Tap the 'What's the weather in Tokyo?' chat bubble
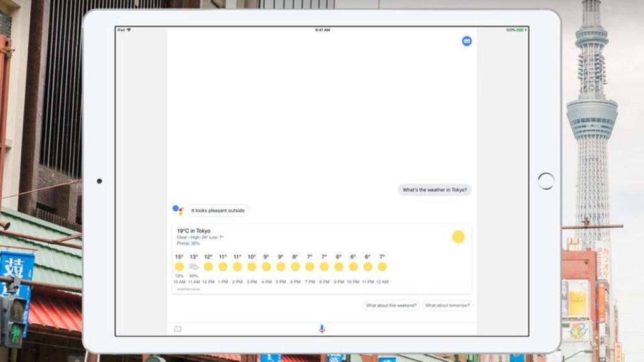Screen dimensions: 644x362 point(436,189)
